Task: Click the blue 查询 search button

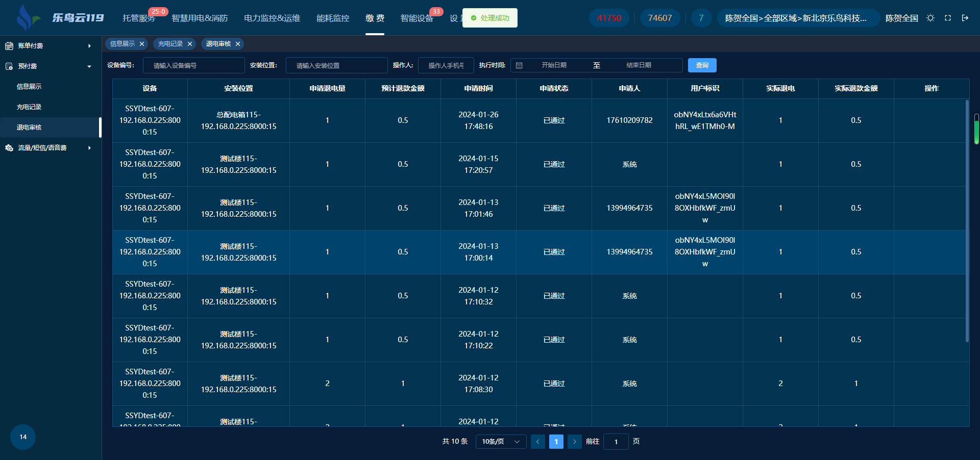Action: pos(702,65)
